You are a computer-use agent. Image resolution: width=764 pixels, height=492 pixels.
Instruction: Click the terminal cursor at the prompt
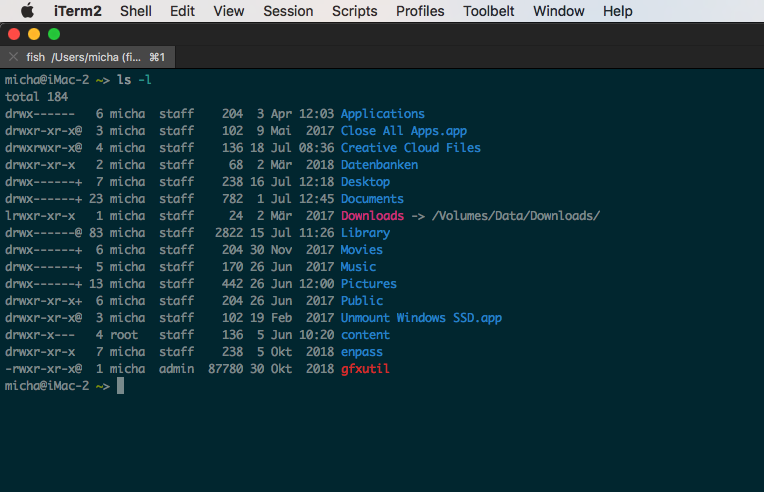tap(120, 386)
